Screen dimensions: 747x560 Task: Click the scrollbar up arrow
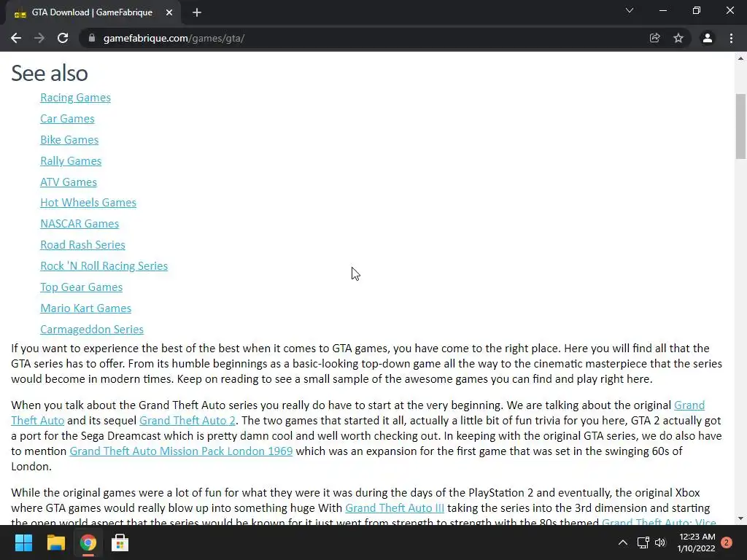point(740,58)
